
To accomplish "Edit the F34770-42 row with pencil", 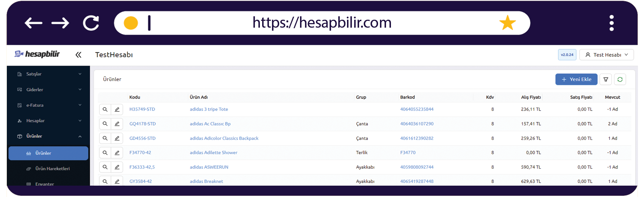I will pos(117,153).
